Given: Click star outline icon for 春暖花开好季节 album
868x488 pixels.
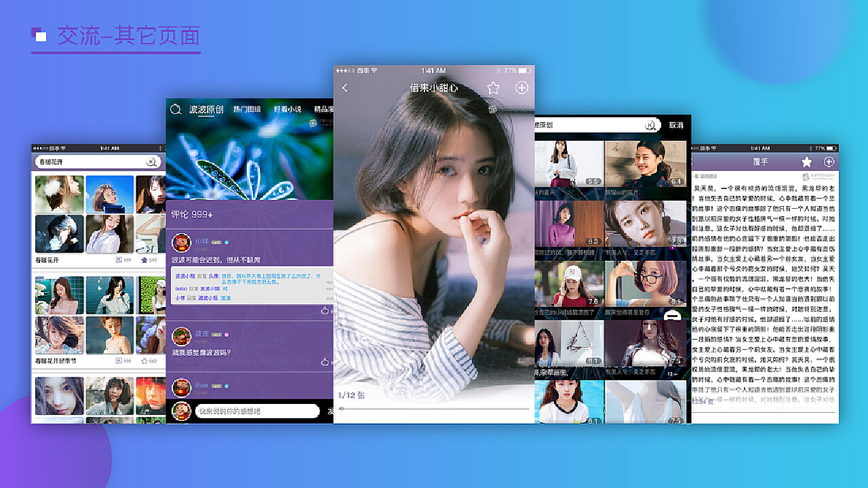Looking at the screenshot, I should [144, 361].
